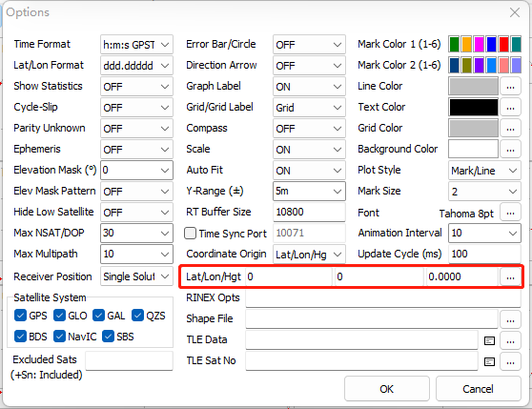
Task: Uncheck the QZS satellite system
Action: 137,316
